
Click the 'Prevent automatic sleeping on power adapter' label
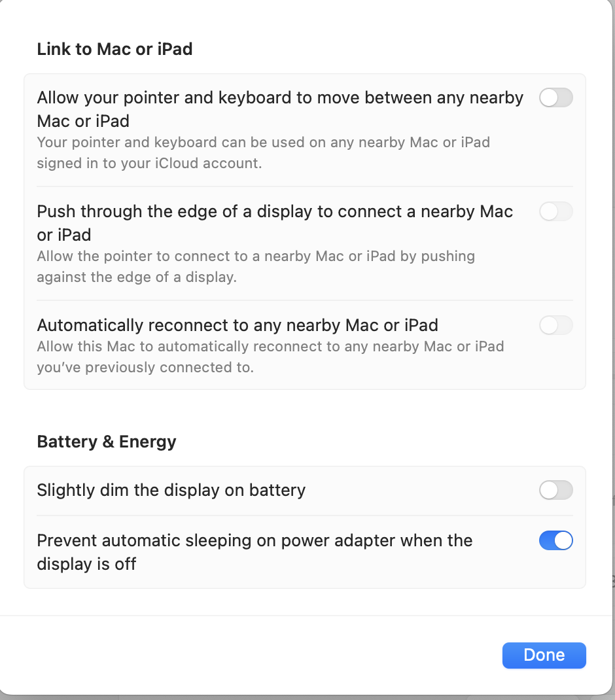coord(255,540)
